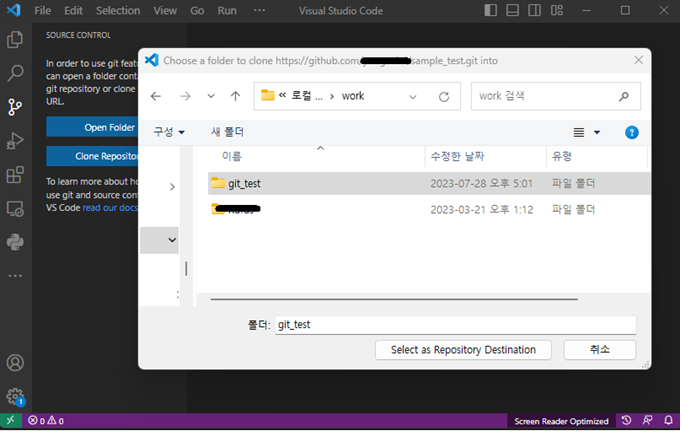Click the Open Folder button
The height and width of the screenshot is (432, 681).
[92, 127]
